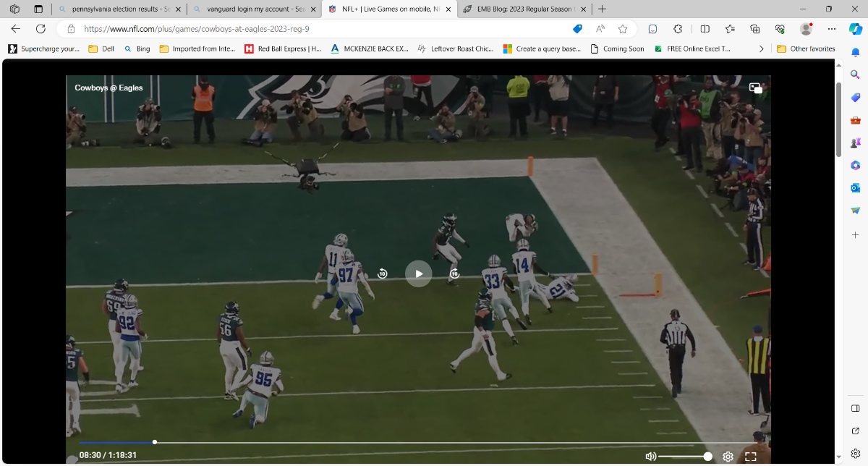Mute the video player speaker icon
The height and width of the screenshot is (466, 868).
(x=650, y=457)
